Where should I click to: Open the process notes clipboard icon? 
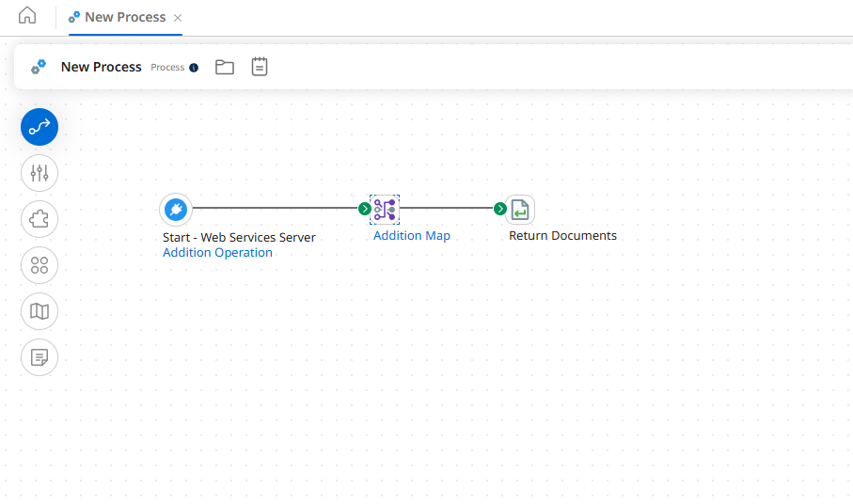260,67
